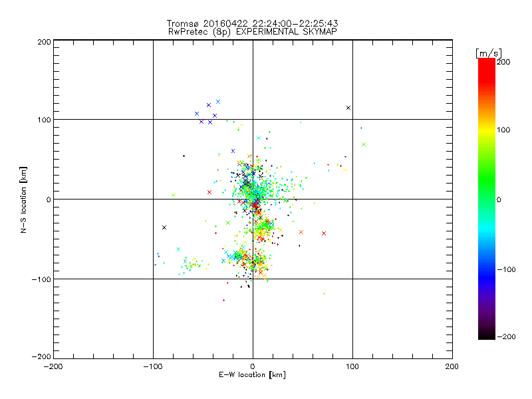Click the colorbar '-100' tick label
Image resolution: width=532 pixels, height=399 pixels.
point(506,269)
